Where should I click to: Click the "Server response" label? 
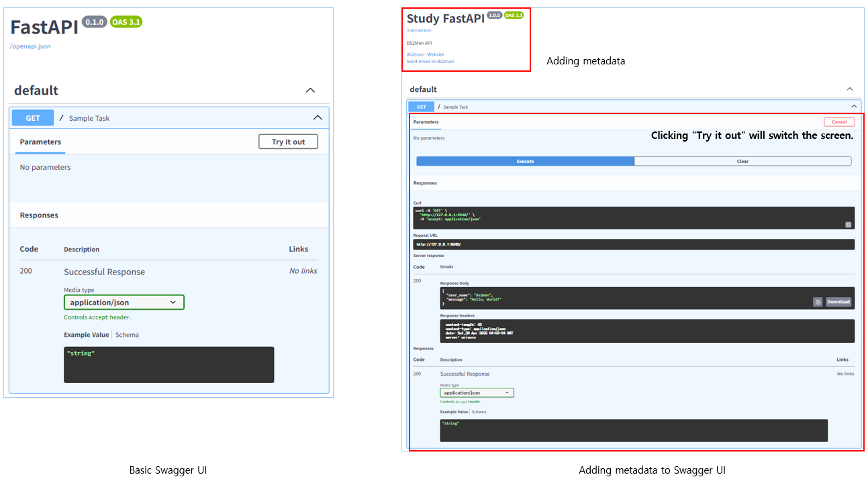[x=428, y=256]
